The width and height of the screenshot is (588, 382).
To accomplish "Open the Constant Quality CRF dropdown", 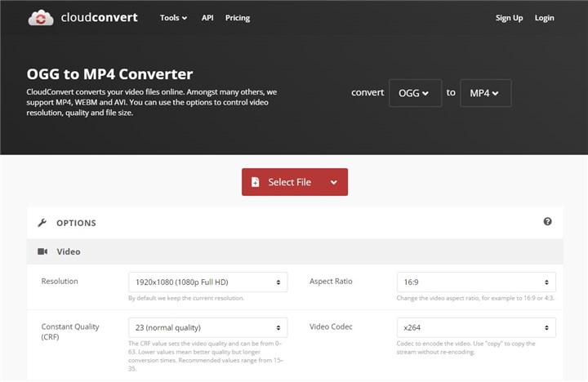I will point(207,327).
